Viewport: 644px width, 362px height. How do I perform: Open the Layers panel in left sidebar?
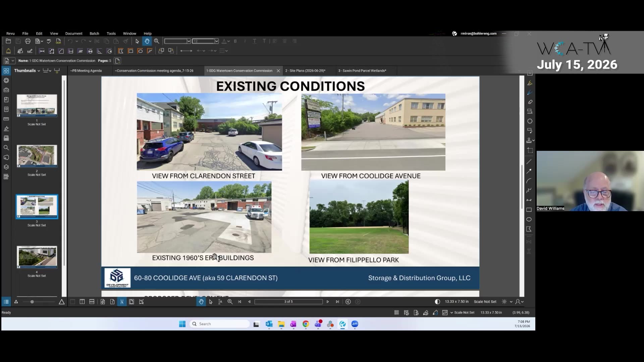(6, 167)
